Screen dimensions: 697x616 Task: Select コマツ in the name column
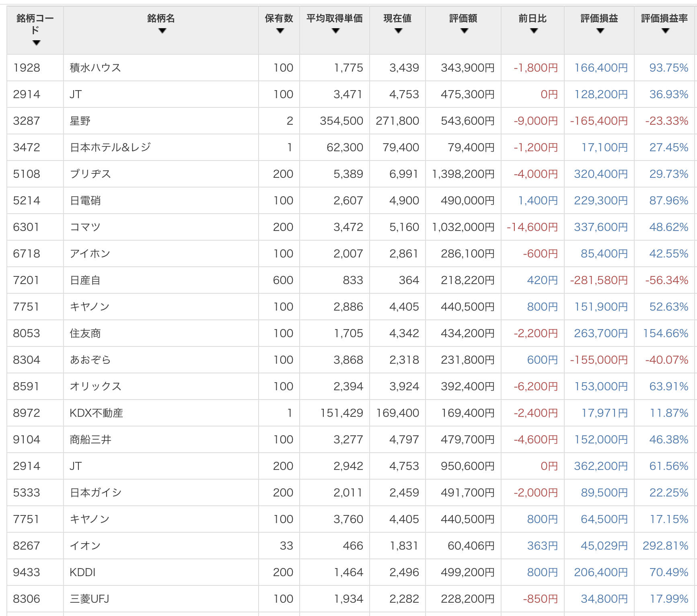pyautogui.click(x=85, y=227)
